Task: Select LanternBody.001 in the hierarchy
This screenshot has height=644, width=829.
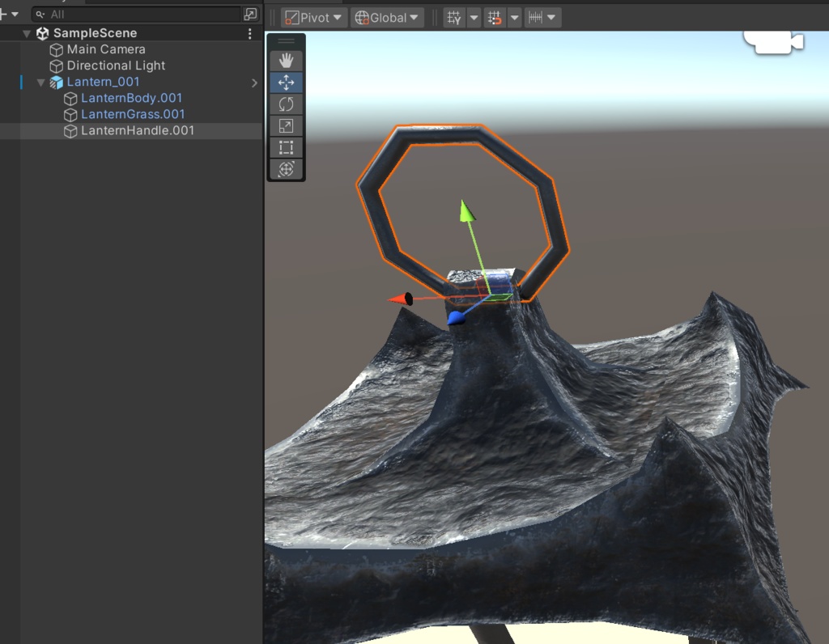Action: pos(131,98)
